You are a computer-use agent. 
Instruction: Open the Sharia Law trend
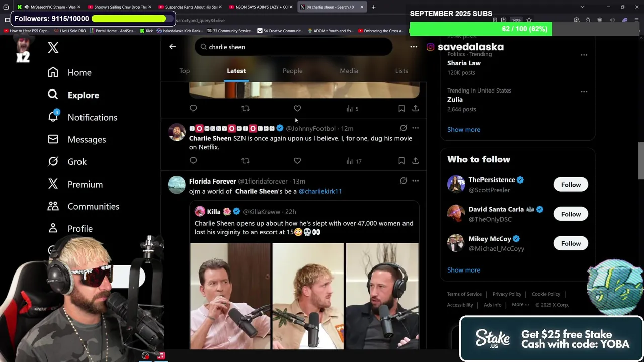[464, 63]
